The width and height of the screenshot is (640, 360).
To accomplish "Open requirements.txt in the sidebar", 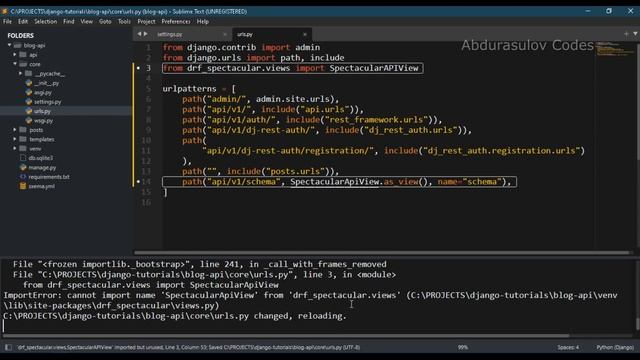I will pyautogui.click(x=49, y=177).
